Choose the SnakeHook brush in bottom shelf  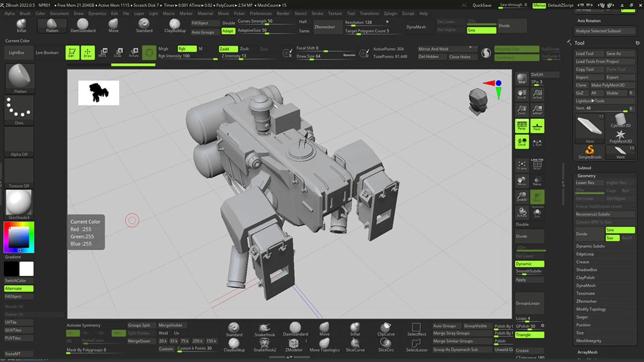click(264, 329)
